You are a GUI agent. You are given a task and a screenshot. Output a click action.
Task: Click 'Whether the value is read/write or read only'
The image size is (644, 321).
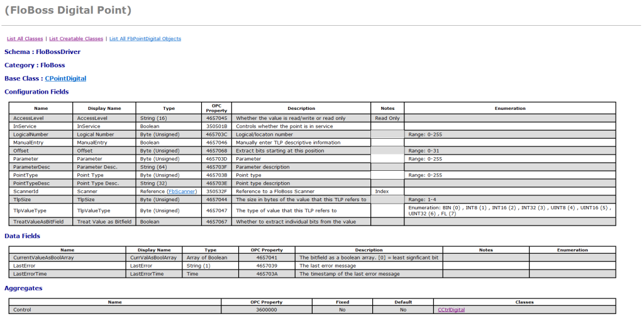pyautogui.click(x=291, y=118)
